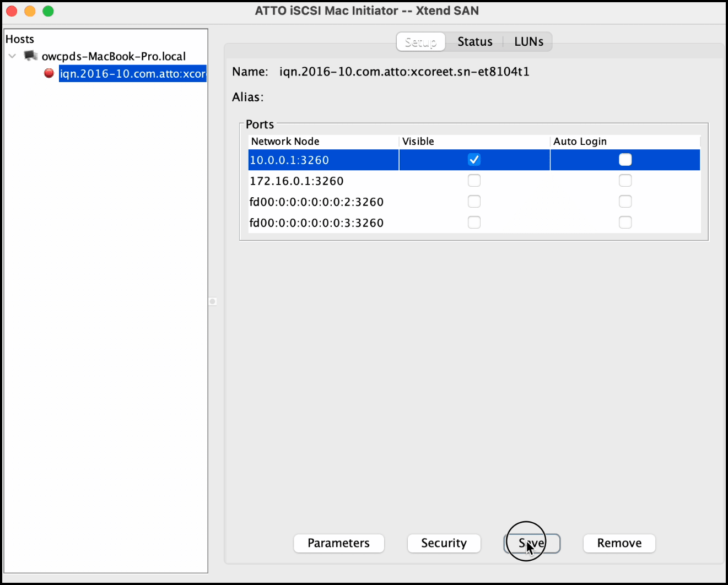Save the target configuration
This screenshot has height=585, width=728.
coord(532,543)
